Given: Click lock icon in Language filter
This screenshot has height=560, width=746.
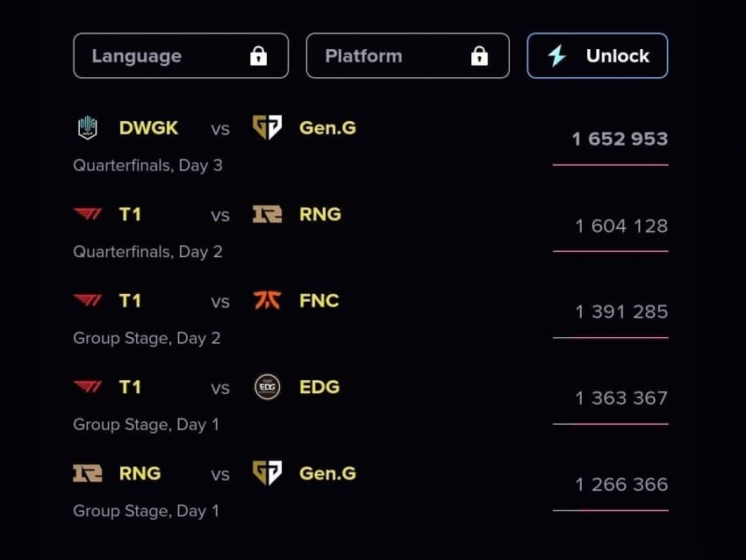Looking at the screenshot, I should (258, 56).
